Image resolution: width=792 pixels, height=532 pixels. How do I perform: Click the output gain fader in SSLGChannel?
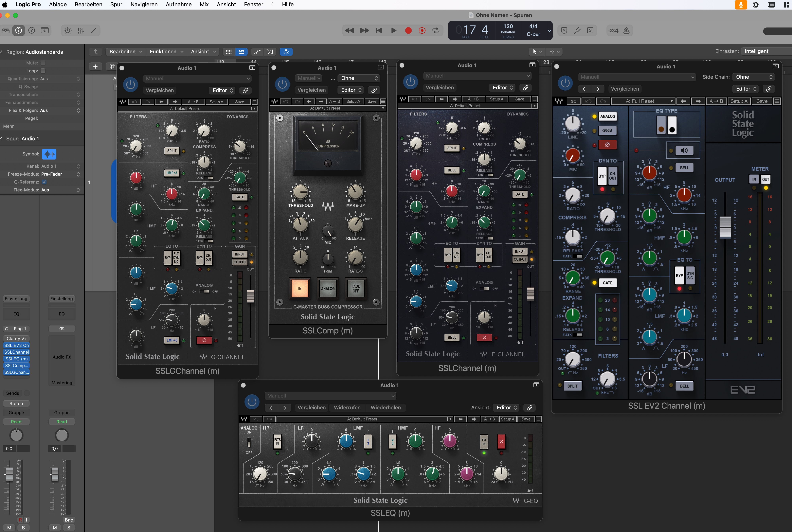250,296
